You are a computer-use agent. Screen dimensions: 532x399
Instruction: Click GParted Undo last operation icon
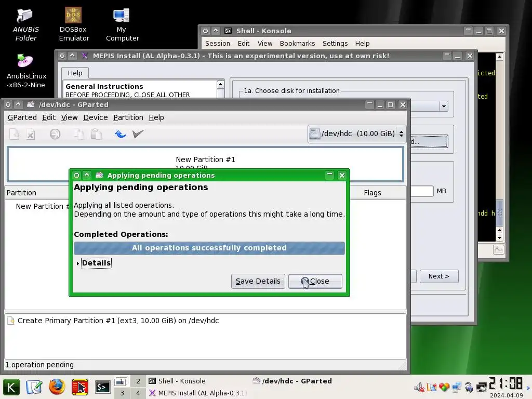pyautogui.click(x=121, y=134)
